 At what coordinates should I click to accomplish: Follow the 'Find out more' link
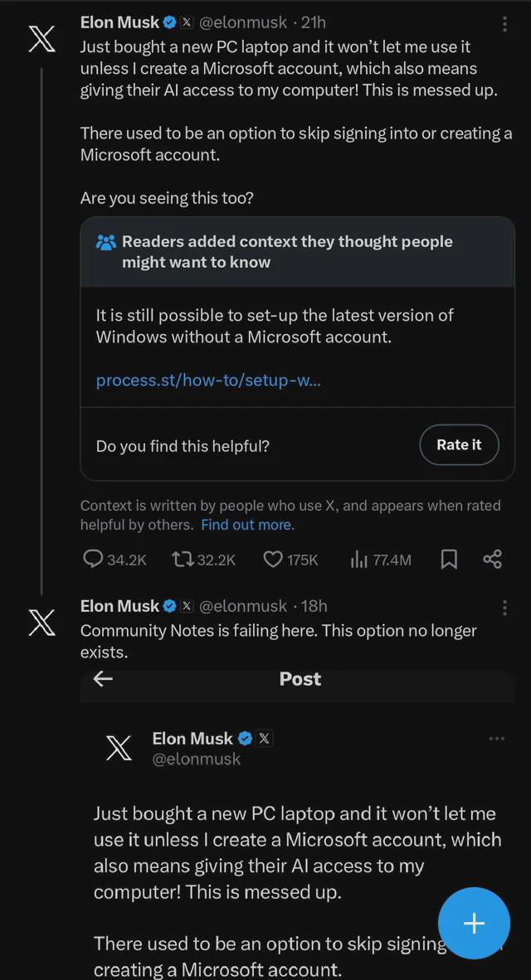click(x=246, y=525)
